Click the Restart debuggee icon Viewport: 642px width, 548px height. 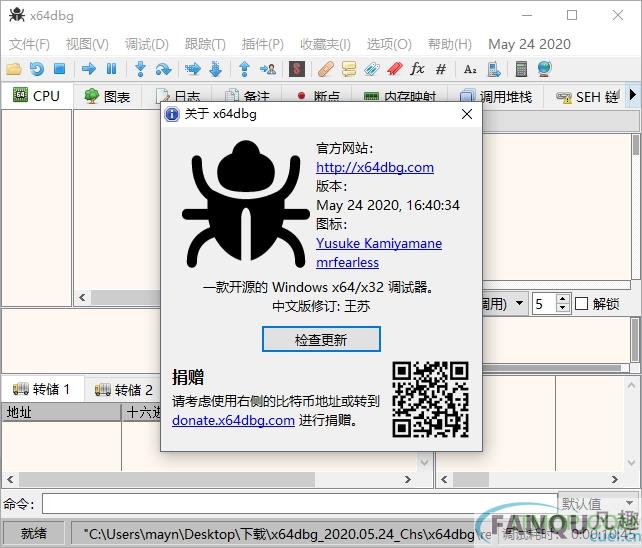(37, 69)
